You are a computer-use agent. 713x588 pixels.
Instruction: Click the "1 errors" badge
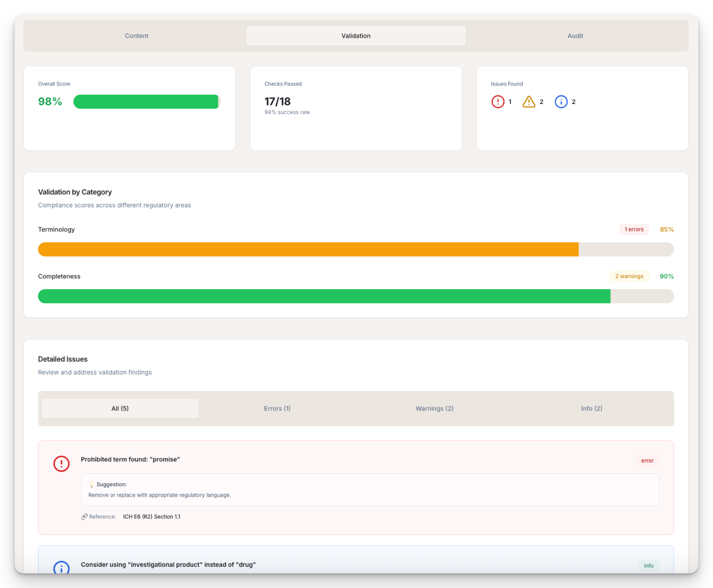(634, 229)
